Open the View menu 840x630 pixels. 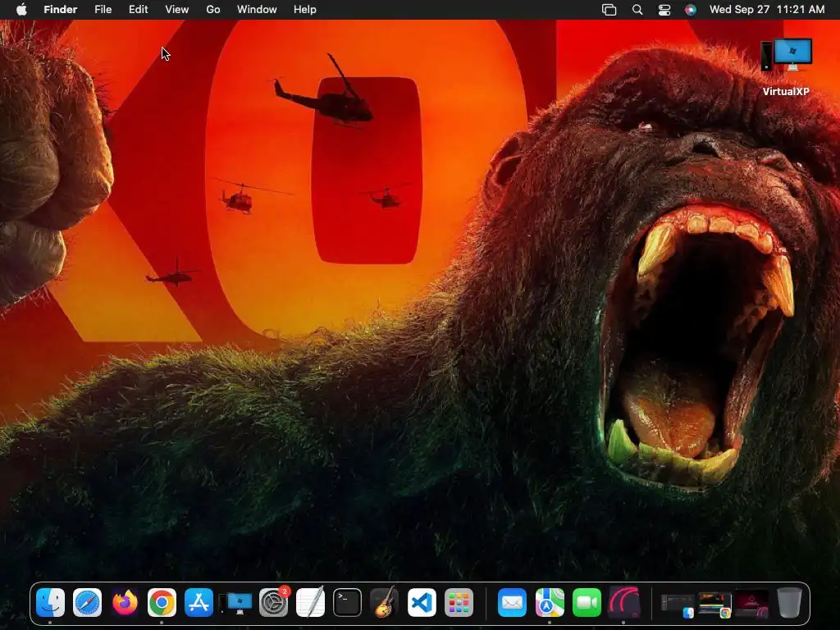tap(177, 10)
